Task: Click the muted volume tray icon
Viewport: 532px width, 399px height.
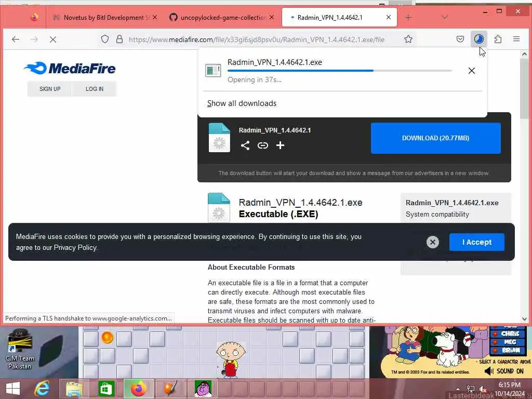Action: pos(483,389)
